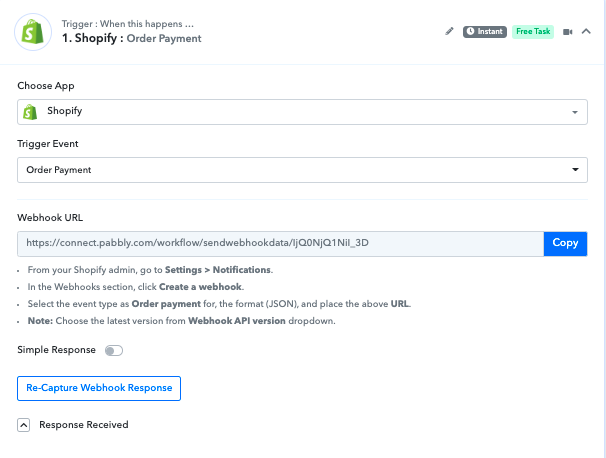Open the Trigger Event dropdown arrow

coord(575,170)
